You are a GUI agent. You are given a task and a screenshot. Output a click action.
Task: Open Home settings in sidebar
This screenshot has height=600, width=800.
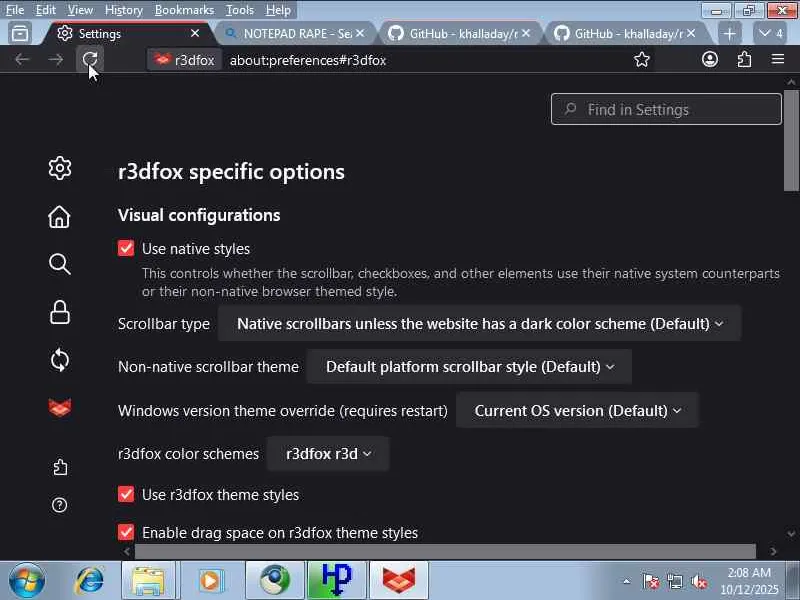60,216
